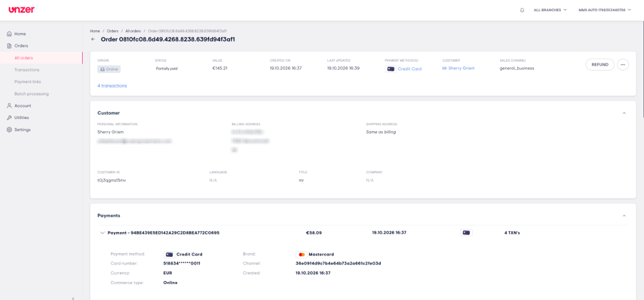Open customer Mr Sherry Griem link
The image size is (644, 300).
(458, 68)
